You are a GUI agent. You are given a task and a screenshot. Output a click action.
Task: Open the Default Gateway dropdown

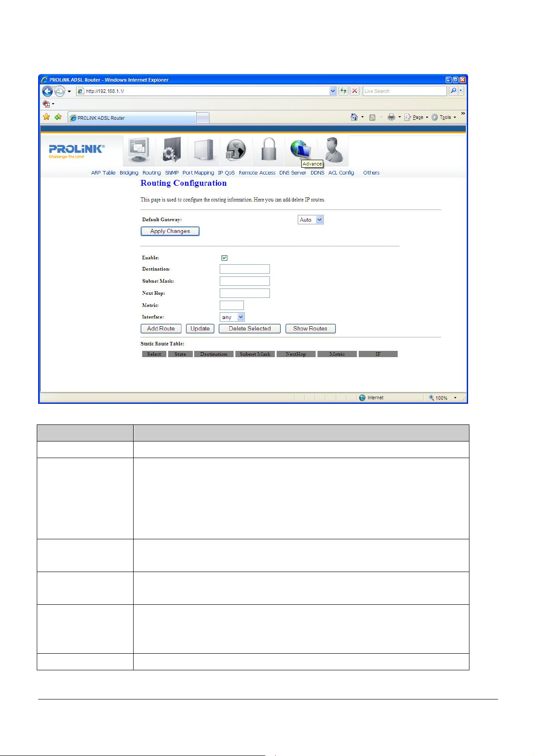[x=310, y=220]
